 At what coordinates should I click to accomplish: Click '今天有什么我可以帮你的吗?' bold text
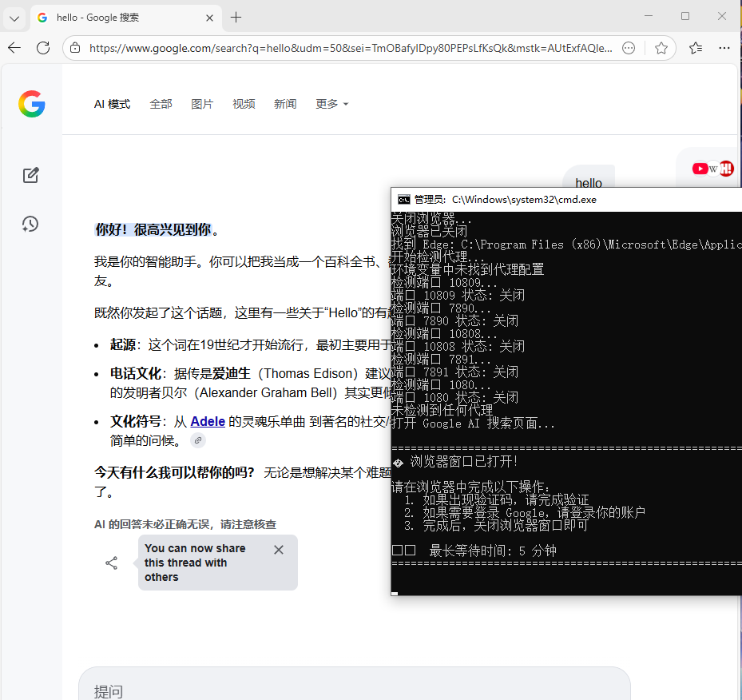(175, 472)
